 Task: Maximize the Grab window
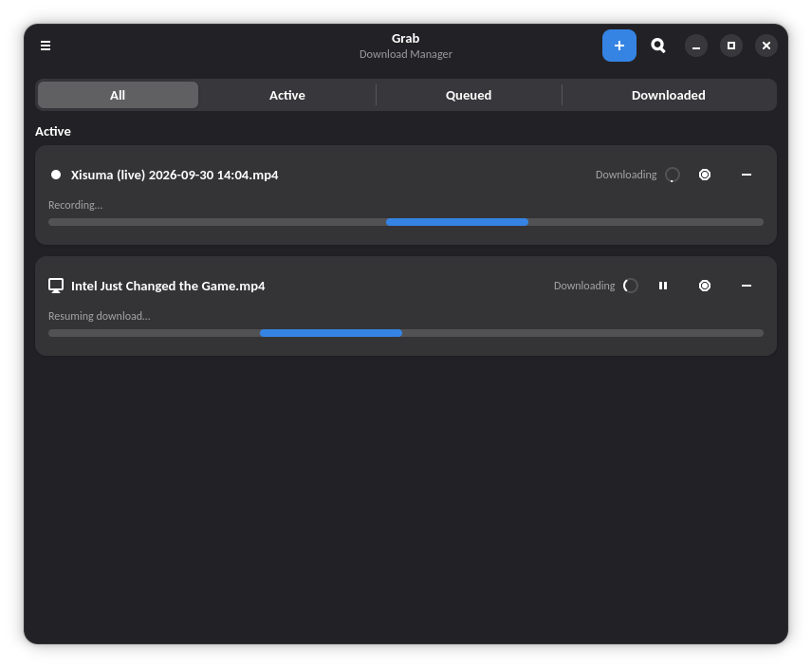tap(731, 46)
